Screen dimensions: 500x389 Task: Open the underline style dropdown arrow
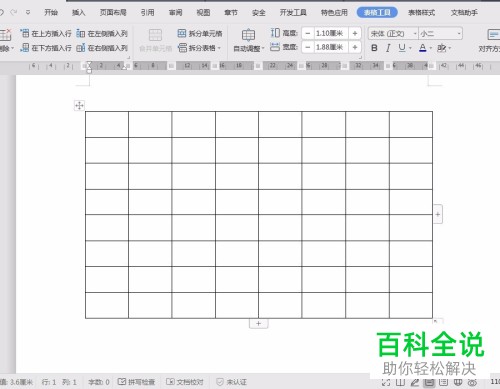(410, 48)
